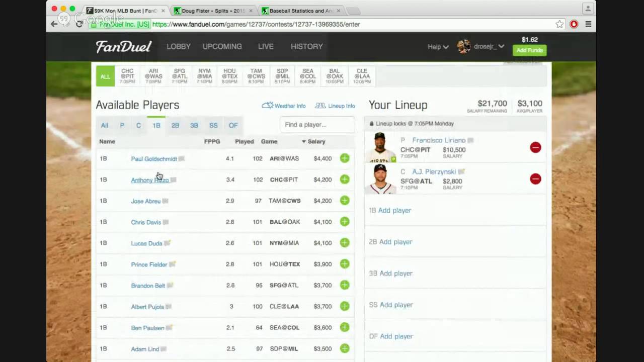Add Chris Davis with green plus icon

(345, 222)
